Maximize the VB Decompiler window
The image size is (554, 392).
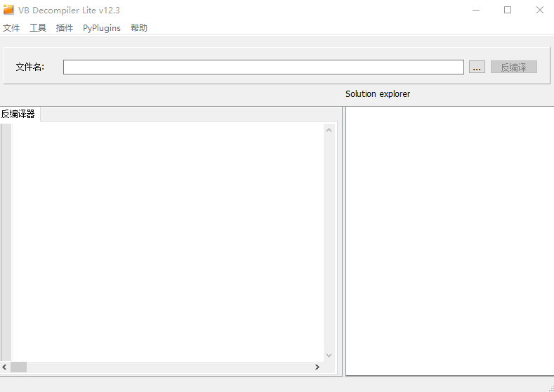point(508,11)
